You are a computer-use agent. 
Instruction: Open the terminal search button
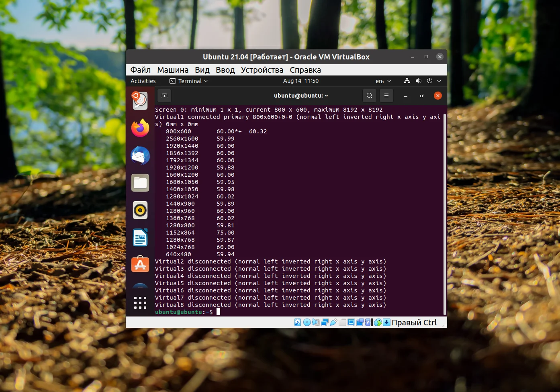click(370, 96)
